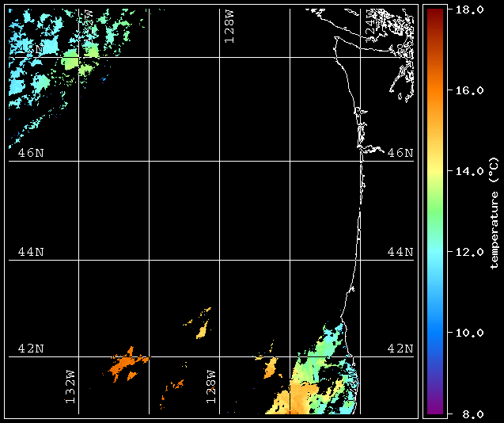The height and width of the screenshot is (423, 504).
Task: Click the 132W longitude label at bottom
Action: coord(70,387)
